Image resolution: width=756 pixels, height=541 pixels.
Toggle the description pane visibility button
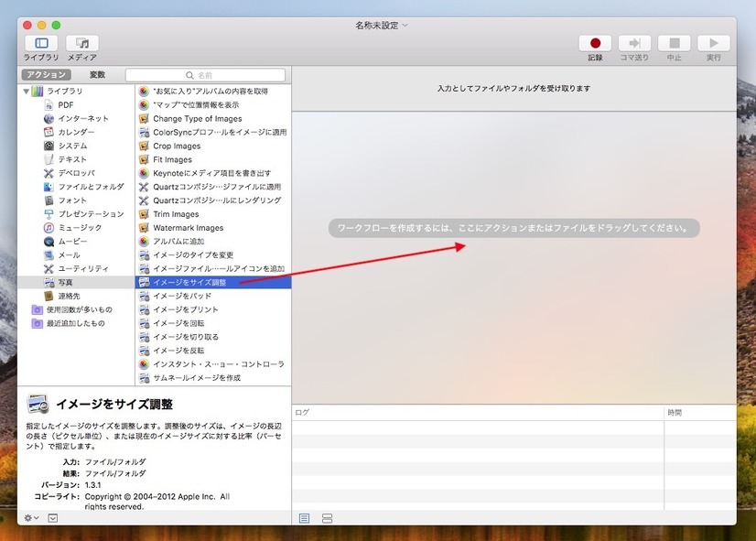coord(53,518)
